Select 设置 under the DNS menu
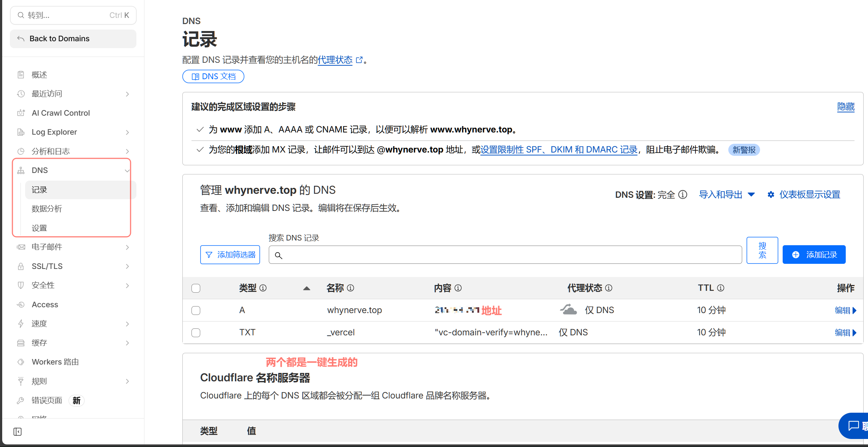Screen dimensions: 868x447 point(39,228)
